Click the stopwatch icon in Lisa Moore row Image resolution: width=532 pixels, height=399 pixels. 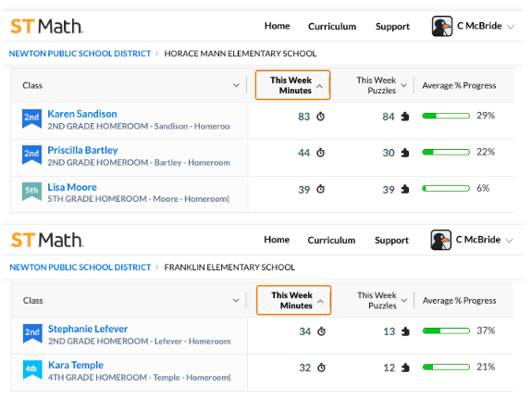(321, 189)
